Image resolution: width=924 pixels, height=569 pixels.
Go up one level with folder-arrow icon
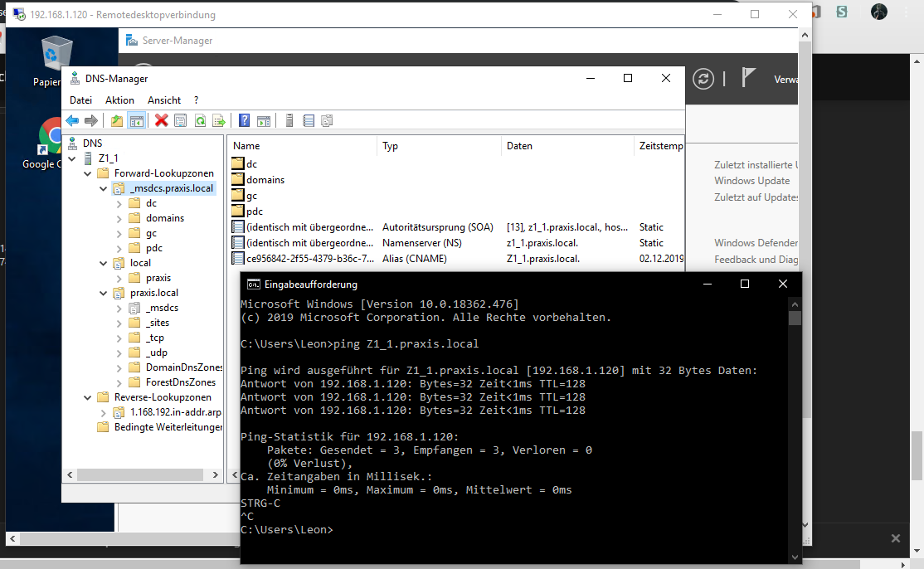[x=117, y=121]
